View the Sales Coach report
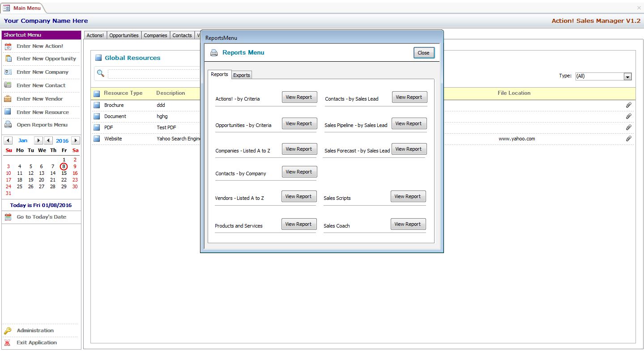This screenshot has height=351, width=644. pos(407,224)
